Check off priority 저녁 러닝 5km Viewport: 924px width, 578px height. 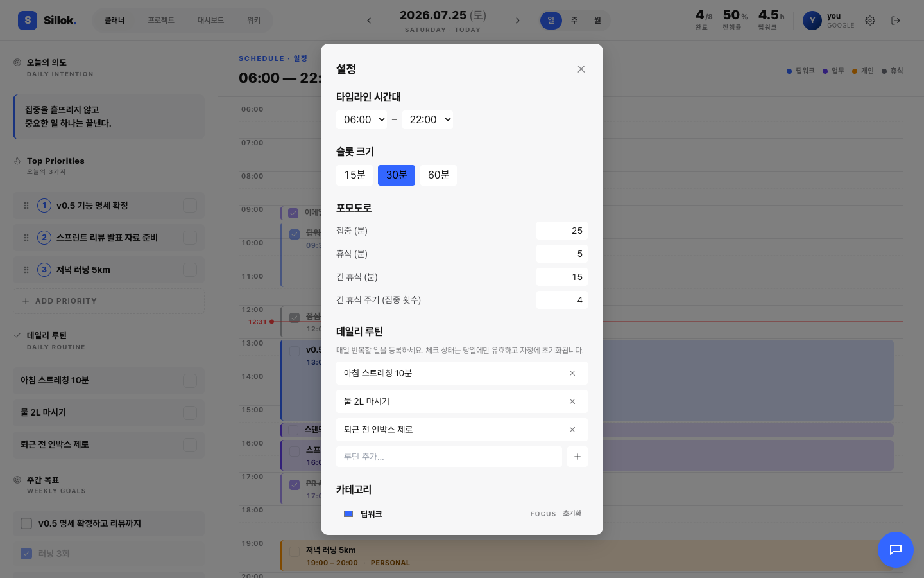click(190, 270)
